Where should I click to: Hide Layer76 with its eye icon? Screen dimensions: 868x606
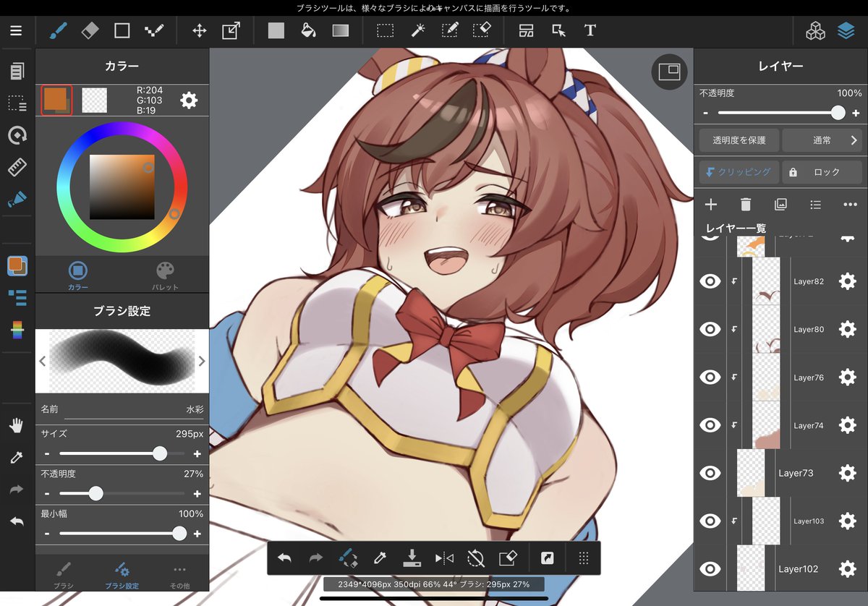(x=711, y=377)
